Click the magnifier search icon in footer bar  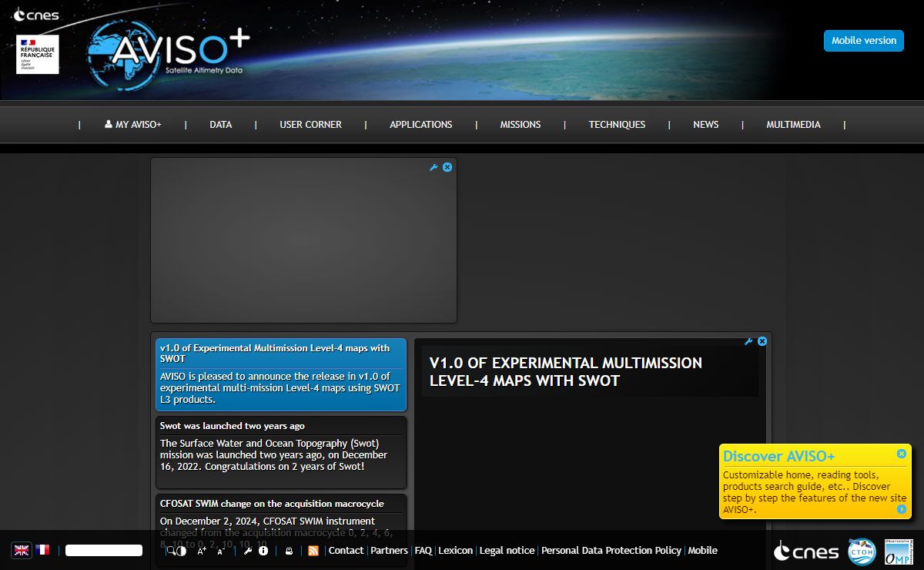coord(170,551)
